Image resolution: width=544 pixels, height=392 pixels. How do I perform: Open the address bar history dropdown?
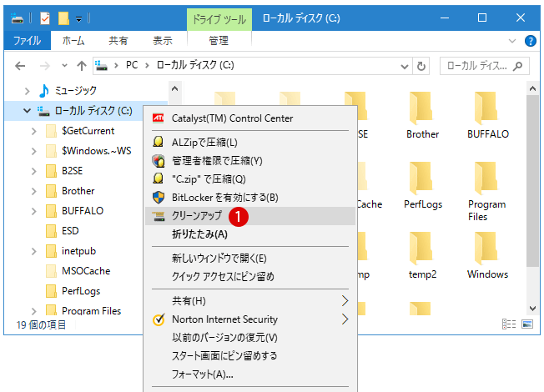[404, 66]
